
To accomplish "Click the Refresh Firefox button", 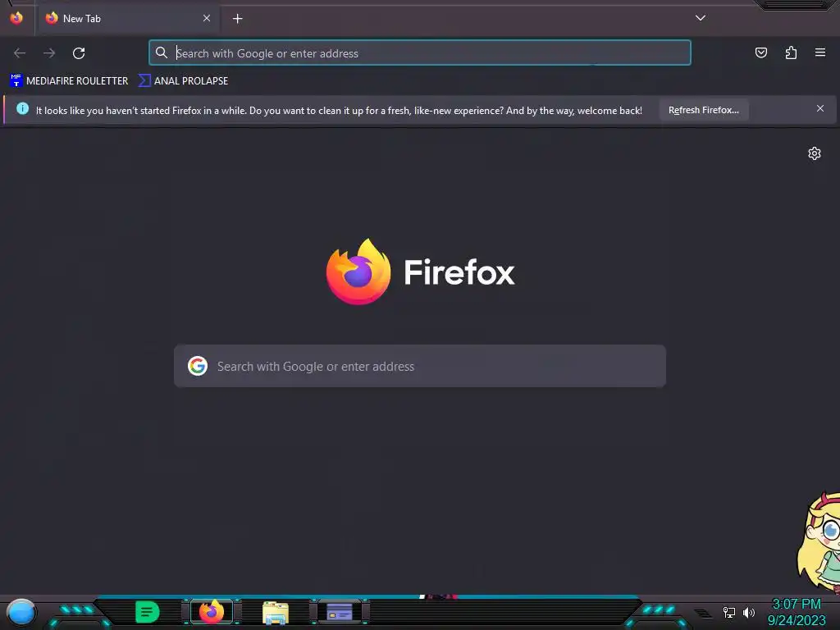I will click(703, 110).
